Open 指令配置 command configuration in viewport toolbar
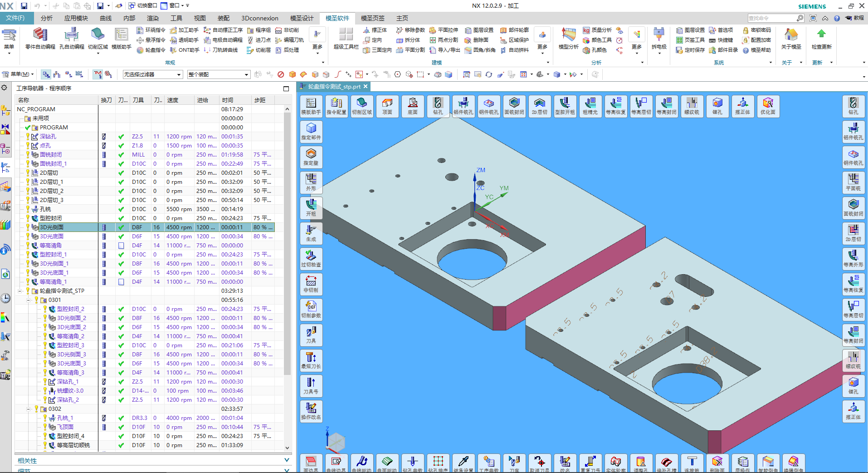868x473 pixels. [x=336, y=106]
